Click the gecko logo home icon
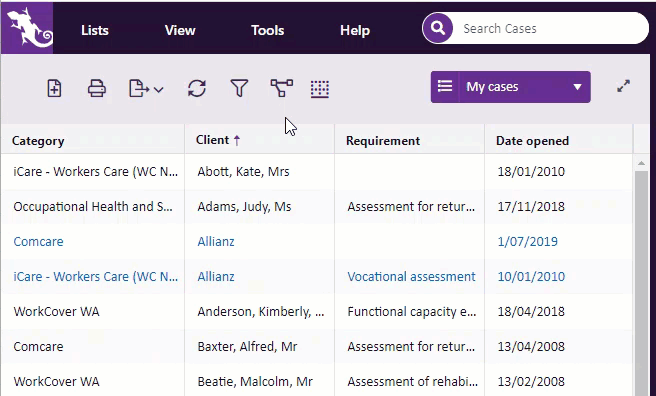656x396 pixels. [x=27, y=28]
